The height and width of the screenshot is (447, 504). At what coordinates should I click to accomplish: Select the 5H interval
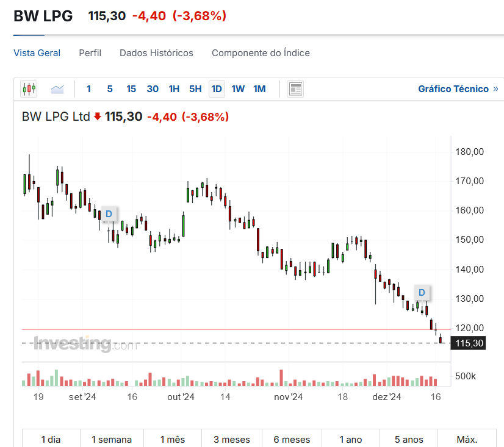click(195, 89)
